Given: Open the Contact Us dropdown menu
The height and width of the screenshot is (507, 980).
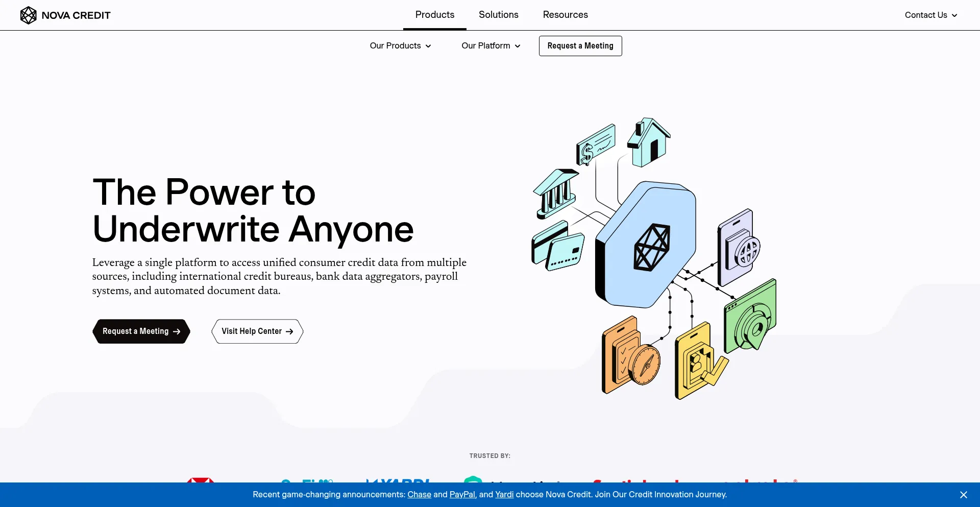Looking at the screenshot, I should coord(930,15).
